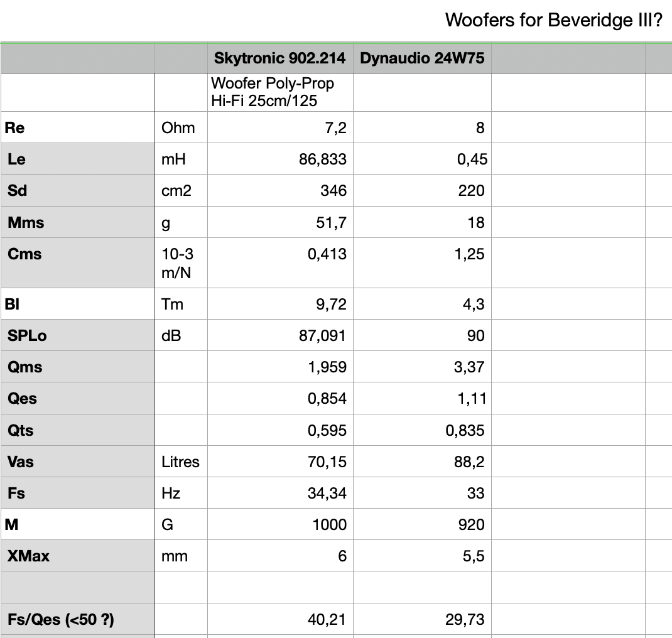672x638 pixels.
Task: Select the Sd row label
Action: click(x=78, y=190)
